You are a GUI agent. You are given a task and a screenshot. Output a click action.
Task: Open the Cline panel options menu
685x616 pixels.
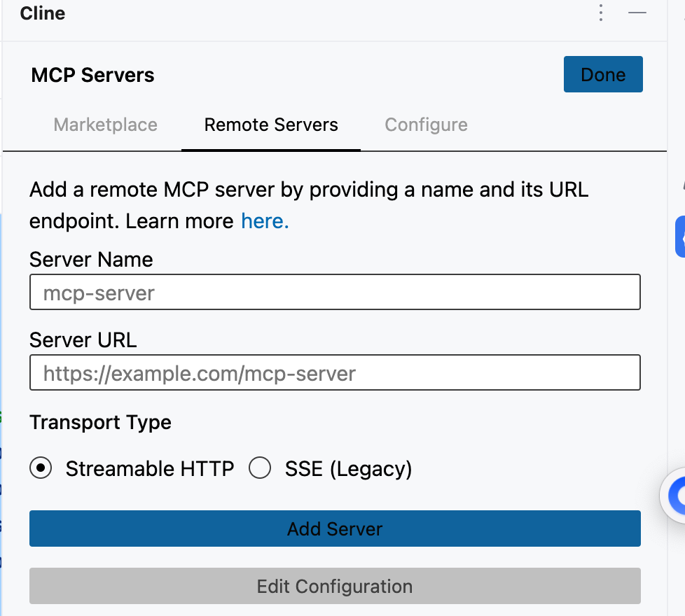click(x=601, y=13)
